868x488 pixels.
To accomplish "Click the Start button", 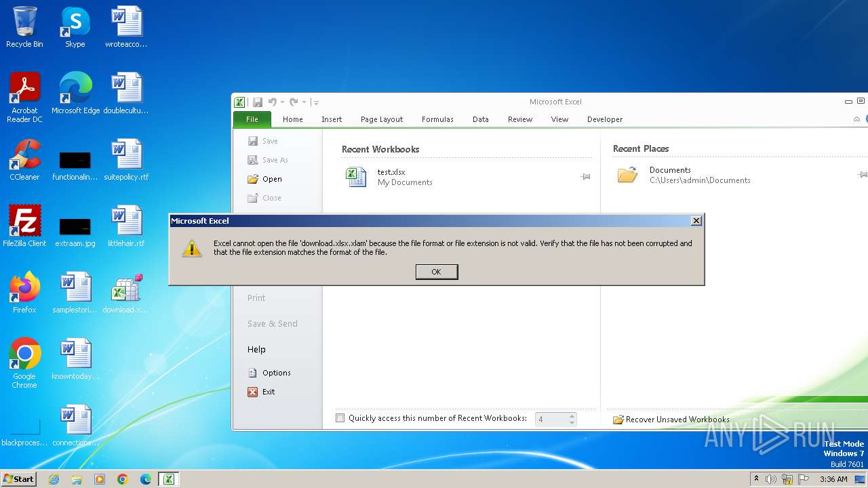I will click(18, 479).
